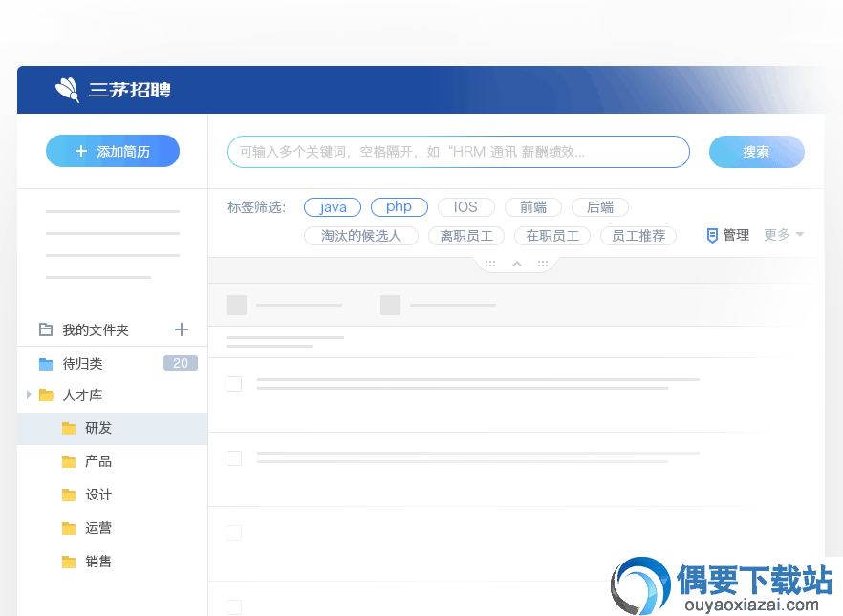Select the 研发 folder
Image resolution: width=843 pixels, height=616 pixels.
(x=113, y=429)
